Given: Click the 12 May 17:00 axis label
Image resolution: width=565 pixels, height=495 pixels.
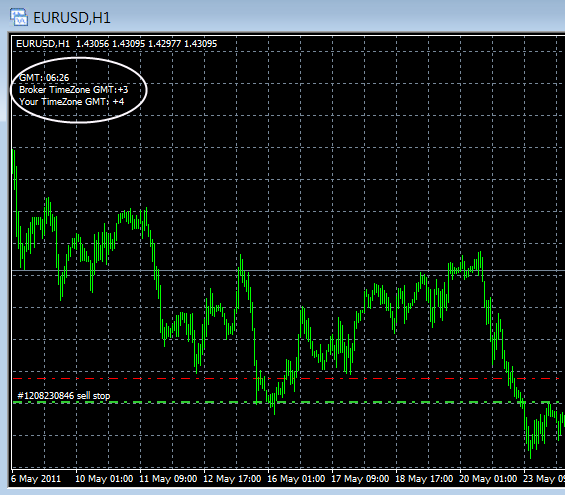Looking at the screenshot, I should coord(232,479).
